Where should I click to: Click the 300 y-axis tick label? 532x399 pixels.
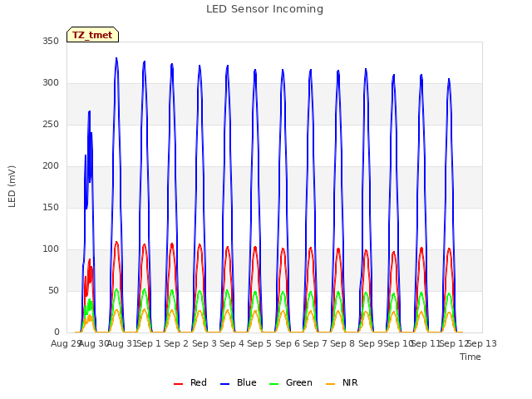click(51, 83)
